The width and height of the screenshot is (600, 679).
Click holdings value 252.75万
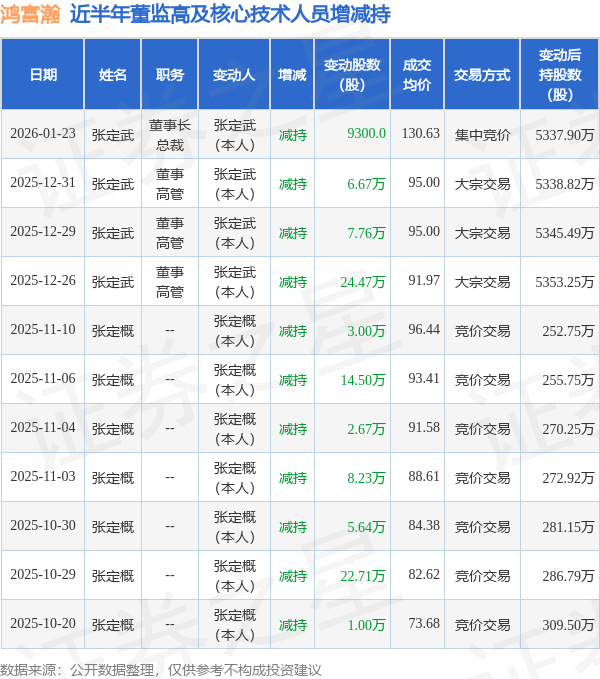click(x=568, y=330)
